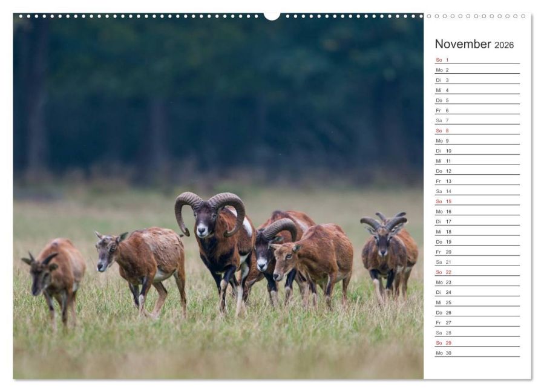This screenshot has width=544, height=392.
Task: Select the Do 26 date row
Action: pos(477,312)
